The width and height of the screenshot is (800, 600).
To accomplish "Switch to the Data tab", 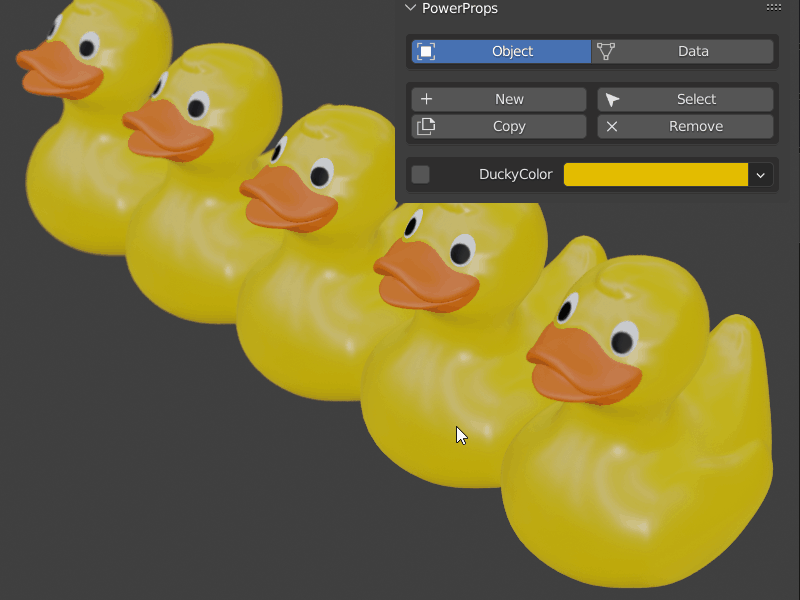I will 683,52.
